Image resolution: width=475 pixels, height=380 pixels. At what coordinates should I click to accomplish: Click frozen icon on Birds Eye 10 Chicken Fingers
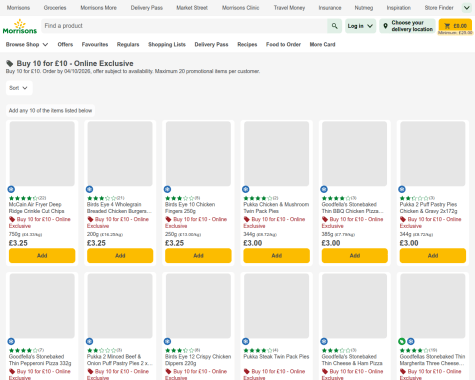pos(167,189)
